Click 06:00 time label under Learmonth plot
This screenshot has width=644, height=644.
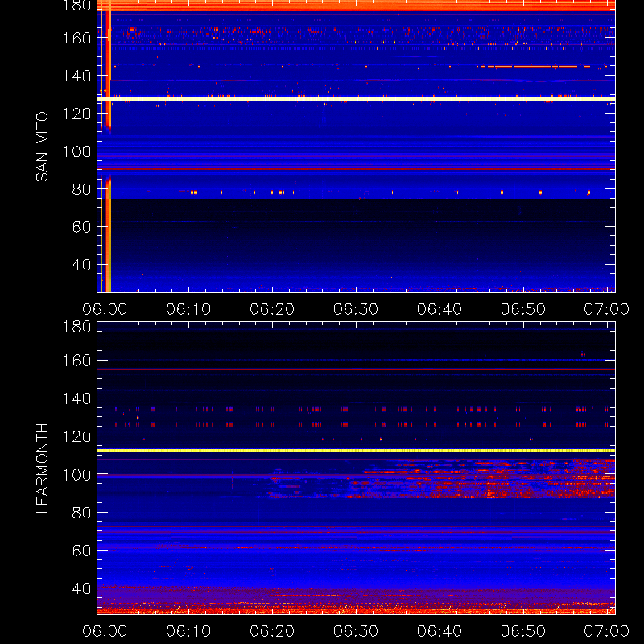coord(105,631)
